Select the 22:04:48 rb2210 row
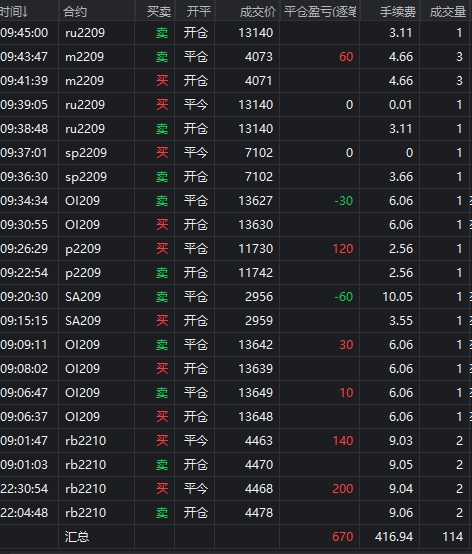The height and width of the screenshot is (554, 472). [235, 513]
